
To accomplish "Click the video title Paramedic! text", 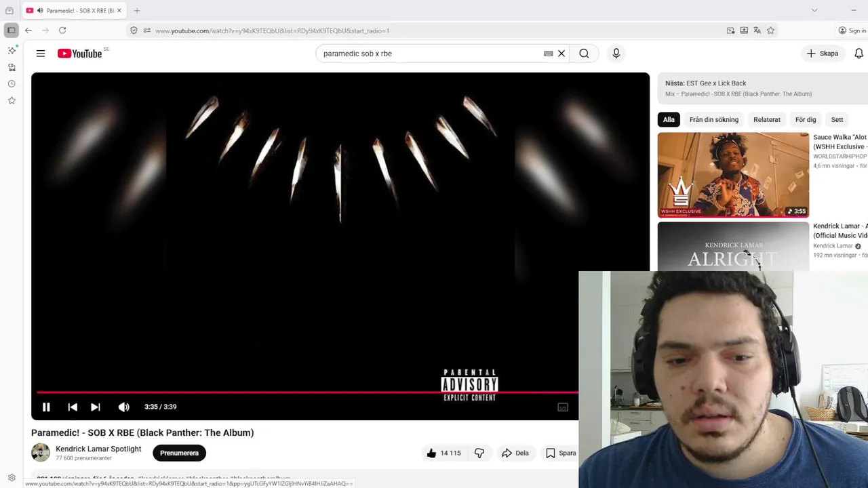I will (x=142, y=432).
